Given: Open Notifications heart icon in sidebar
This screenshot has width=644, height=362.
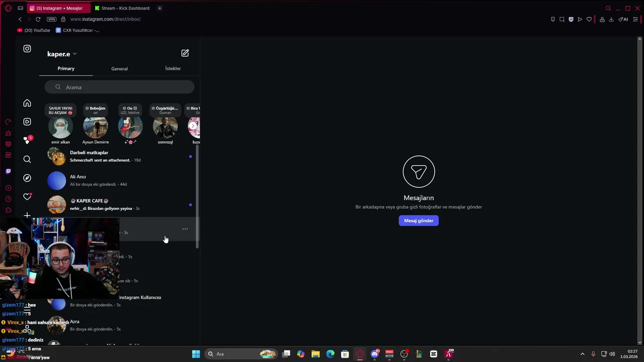Looking at the screenshot, I should click(x=27, y=197).
